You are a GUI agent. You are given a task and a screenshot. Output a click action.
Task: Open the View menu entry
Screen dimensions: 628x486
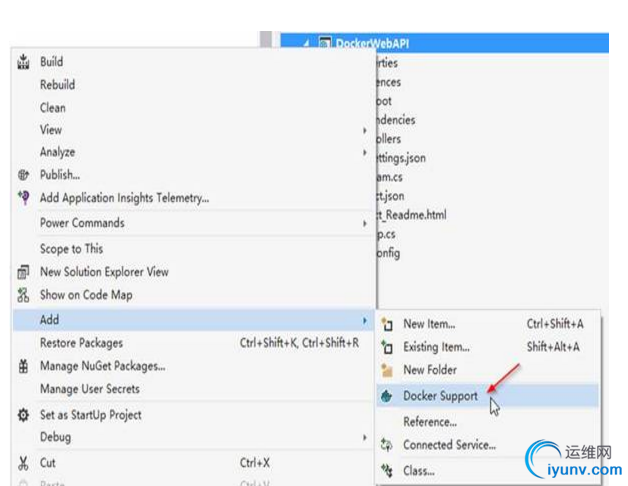pos(194,130)
